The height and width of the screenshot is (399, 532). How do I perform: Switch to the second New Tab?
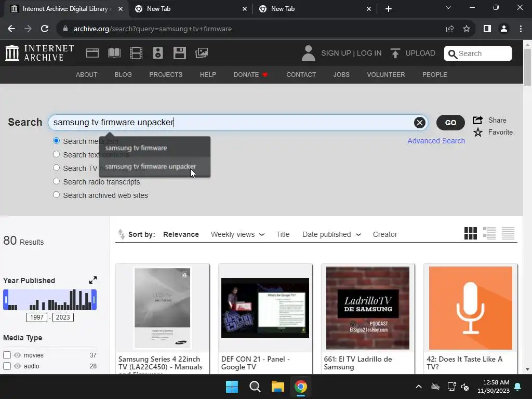314,9
